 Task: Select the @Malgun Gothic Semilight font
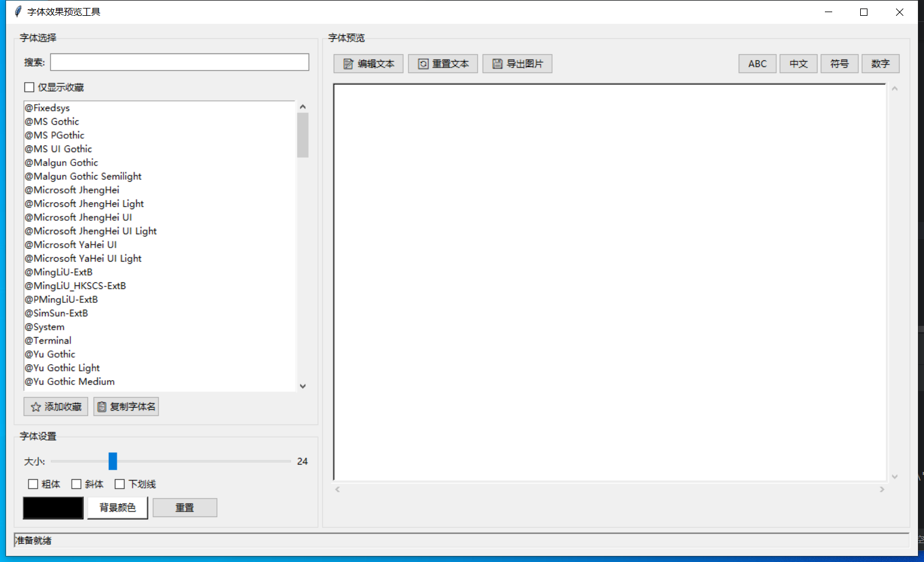pos(159,176)
